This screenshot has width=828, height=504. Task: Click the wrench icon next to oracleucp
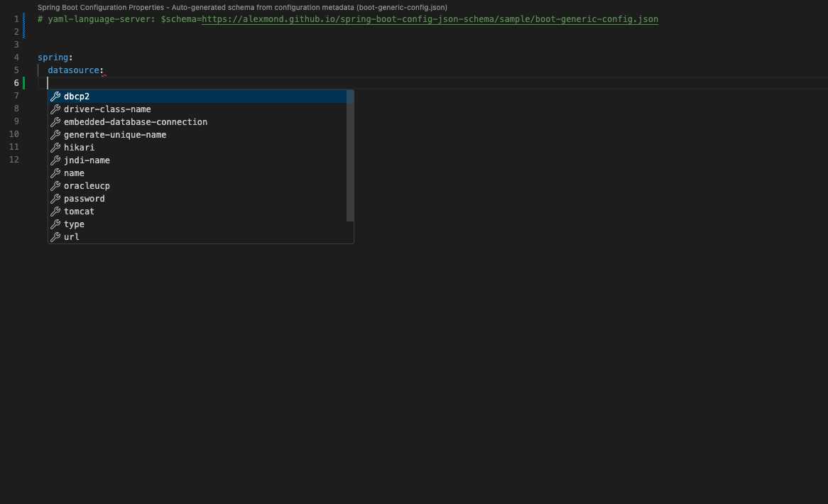(55, 186)
